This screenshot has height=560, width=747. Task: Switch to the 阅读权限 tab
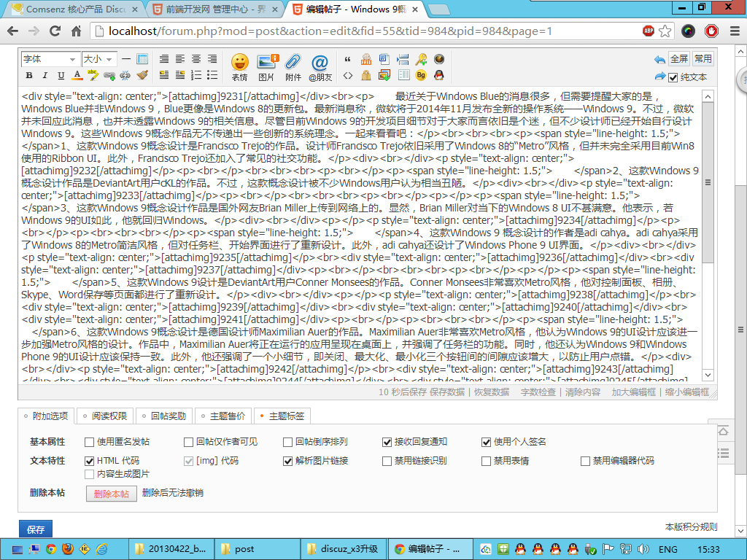105,416
